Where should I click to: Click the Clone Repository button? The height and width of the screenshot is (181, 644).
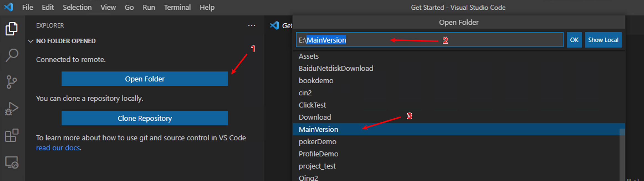point(145,118)
